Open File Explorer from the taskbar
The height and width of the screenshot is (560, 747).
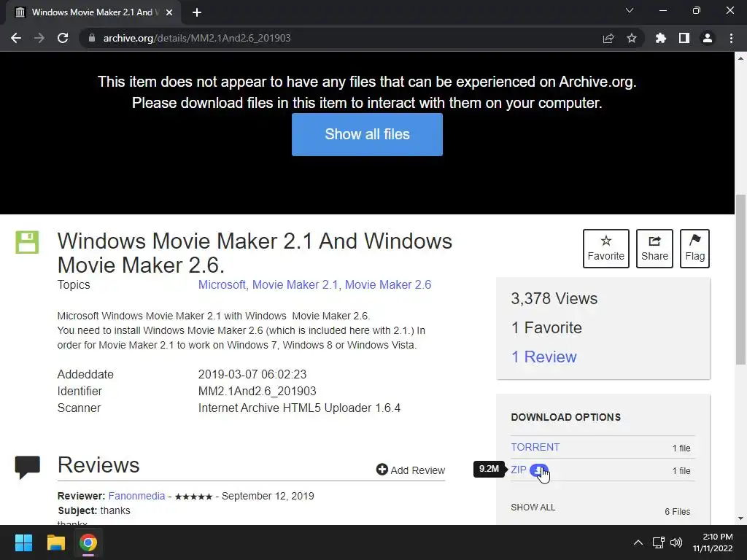pyautogui.click(x=55, y=542)
